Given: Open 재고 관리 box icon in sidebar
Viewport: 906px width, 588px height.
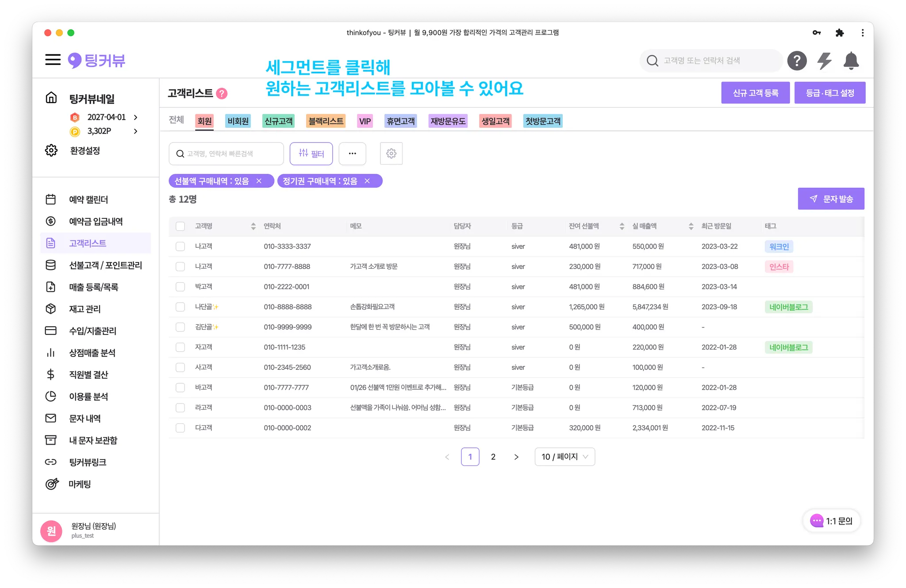Looking at the screenshot, I should coord(51,309).
